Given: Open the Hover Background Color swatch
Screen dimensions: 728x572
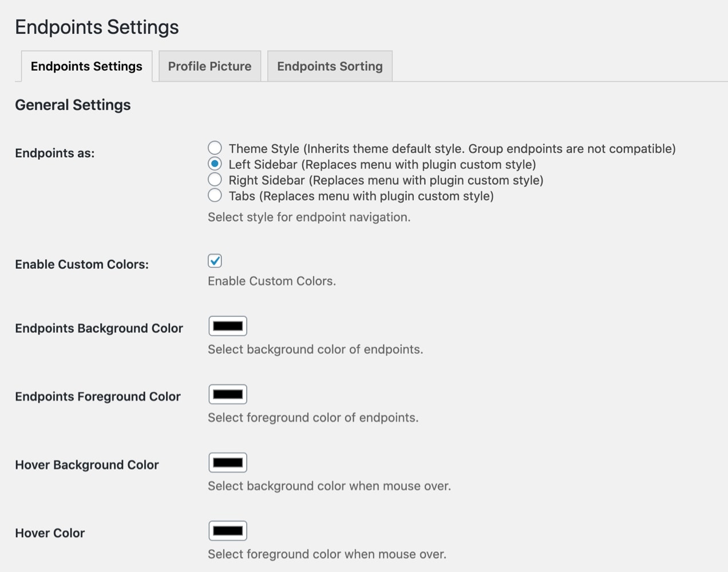Looking at the screenshot, I should tap(227, 462).
